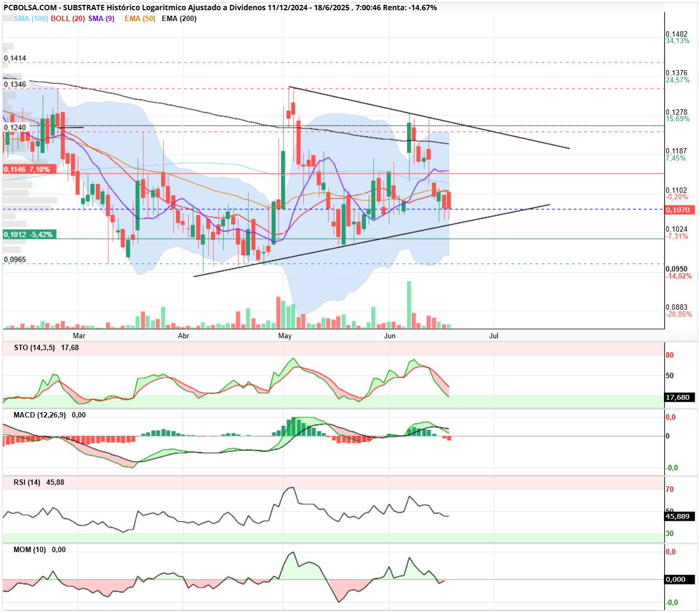Click the red current price tag 0,1070
Image resolution: width=700 pixels, height=613 pixels.
[x=680, y=210]
